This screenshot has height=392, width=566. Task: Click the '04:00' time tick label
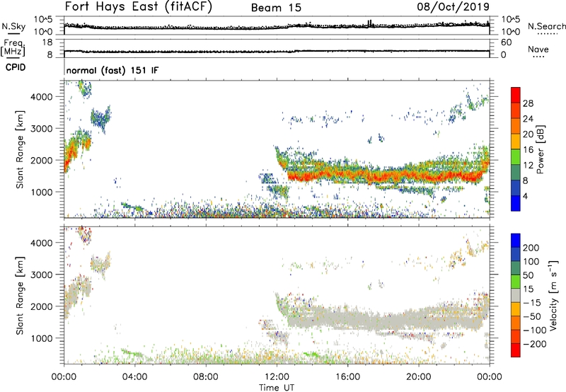pyautogui.click(x=134, y=377)
